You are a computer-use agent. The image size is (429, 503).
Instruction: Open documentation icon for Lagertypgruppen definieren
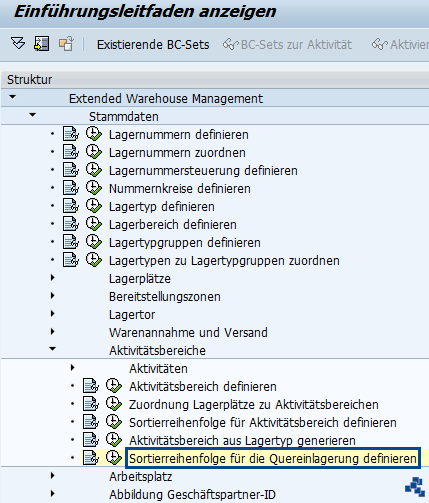coord(71,242)
